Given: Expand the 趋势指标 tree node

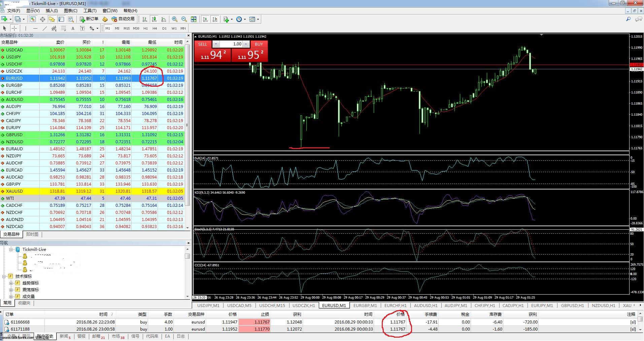Looking at the screenshot, I should [x=11, y=283].
